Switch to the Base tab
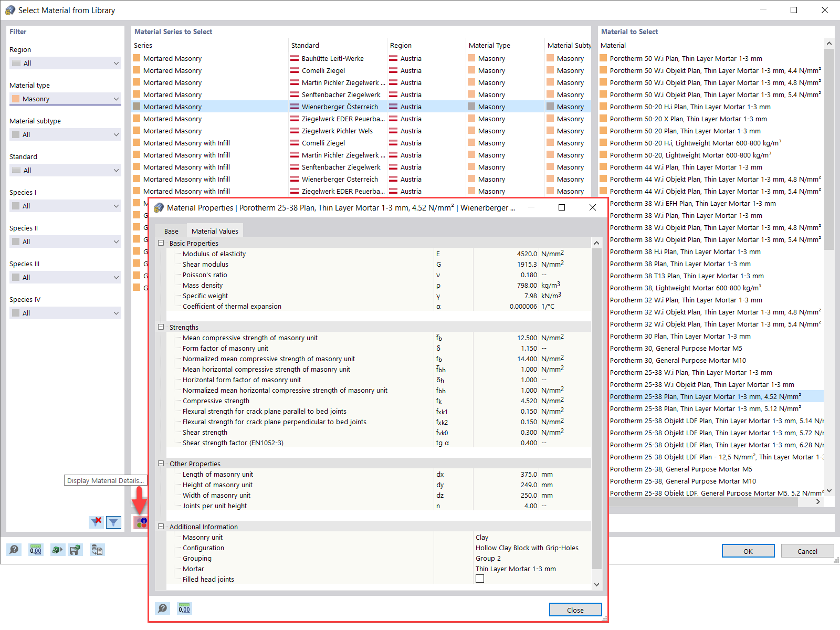The height and width of the screenshot is (630, 840). click(x=171, y=231)
